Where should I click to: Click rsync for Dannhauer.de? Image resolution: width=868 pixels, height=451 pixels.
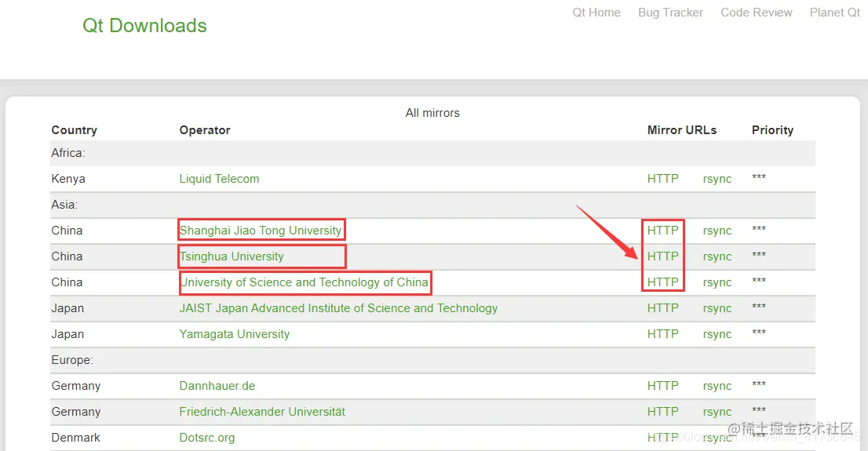coord(717,386)
